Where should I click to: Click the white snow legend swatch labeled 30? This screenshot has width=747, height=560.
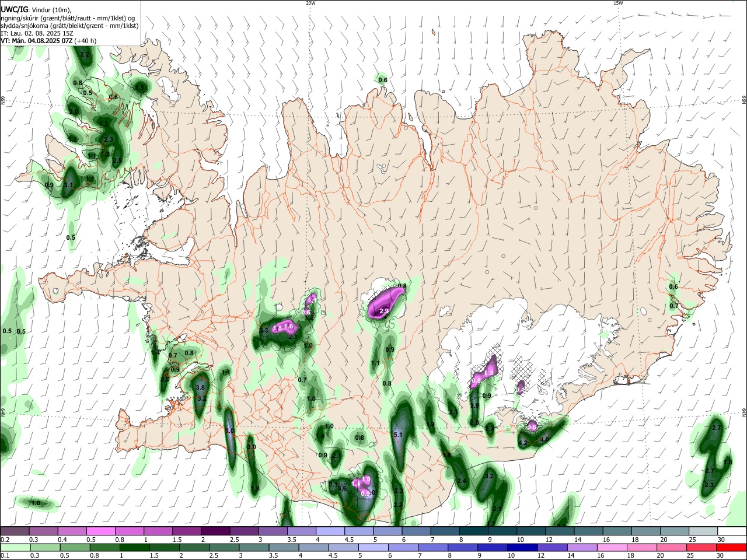coord(732,531)
